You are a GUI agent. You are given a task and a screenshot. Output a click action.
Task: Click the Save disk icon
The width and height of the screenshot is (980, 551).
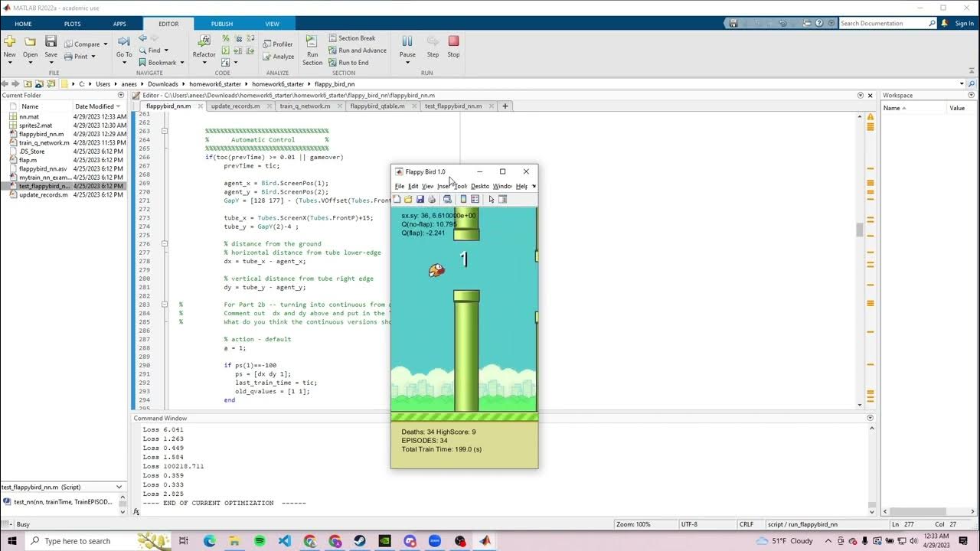(51, 41)
